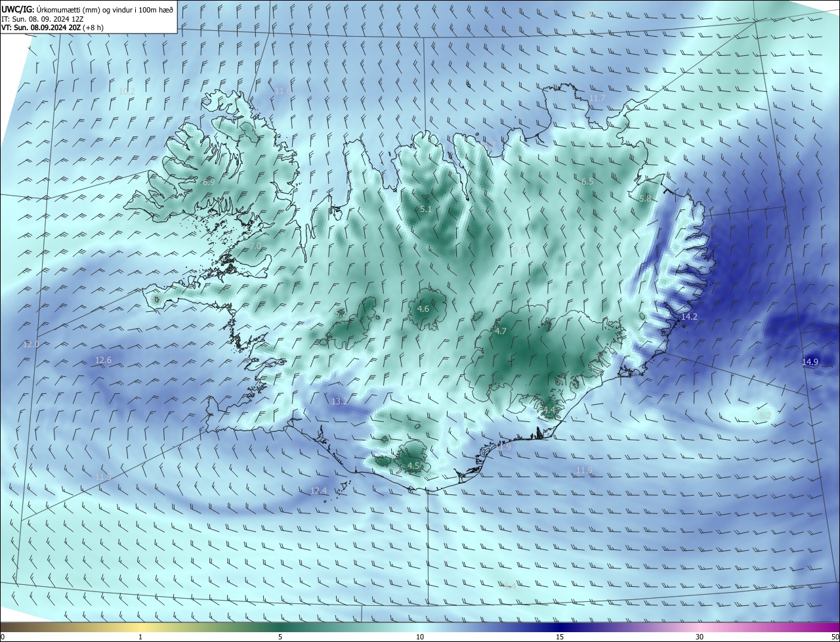Screen dimensions: 840x642
Task: Click the 30 tick on the color scale
Action: (x=700, y=637)
